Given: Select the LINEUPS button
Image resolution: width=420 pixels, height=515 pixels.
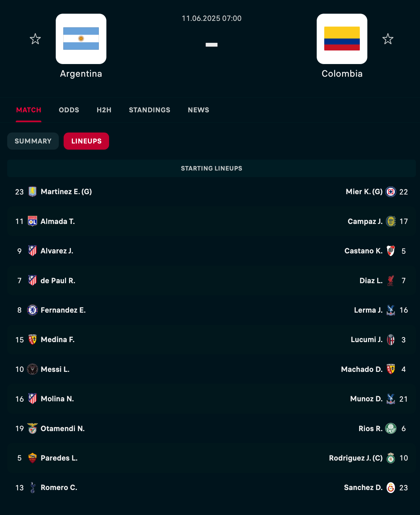Looking at the screenshot, I should pyautogui.click(x=86, y=141).
